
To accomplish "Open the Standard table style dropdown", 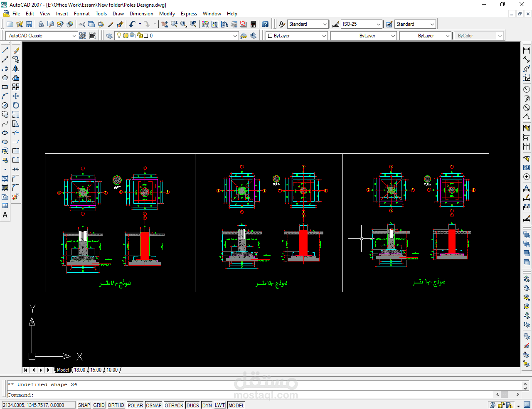I will (x=415, y=24).
